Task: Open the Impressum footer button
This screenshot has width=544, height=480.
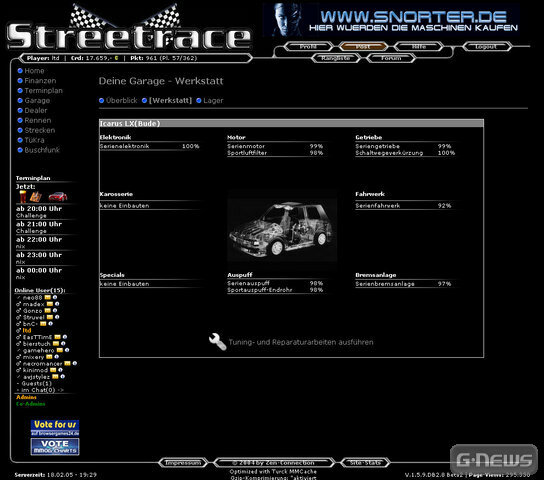Action: point(183,463)
